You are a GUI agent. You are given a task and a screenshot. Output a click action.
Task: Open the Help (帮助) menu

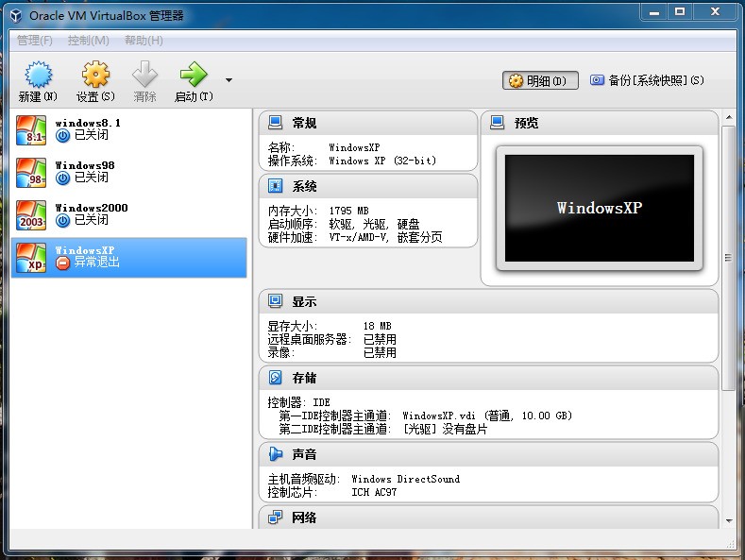tap(144, 41)
